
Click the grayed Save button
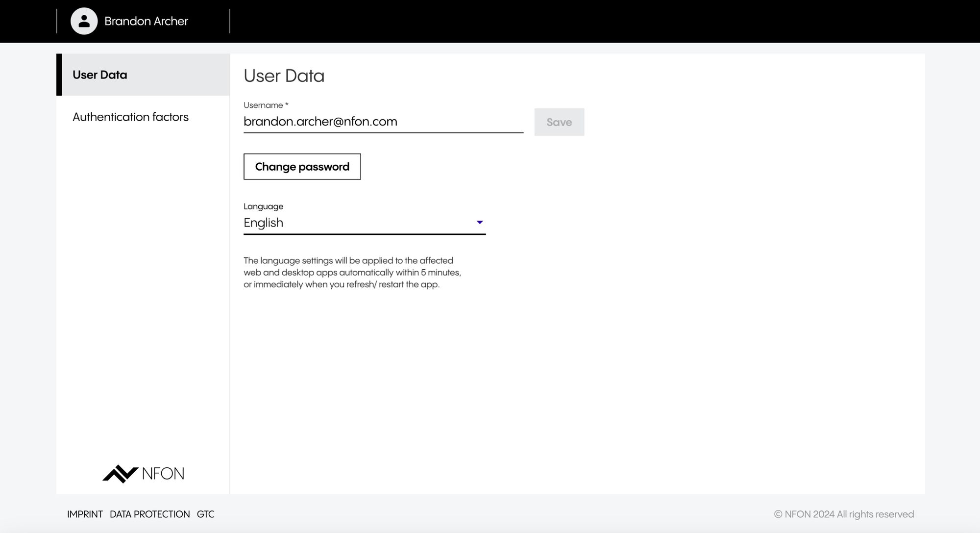coord(559,122)
